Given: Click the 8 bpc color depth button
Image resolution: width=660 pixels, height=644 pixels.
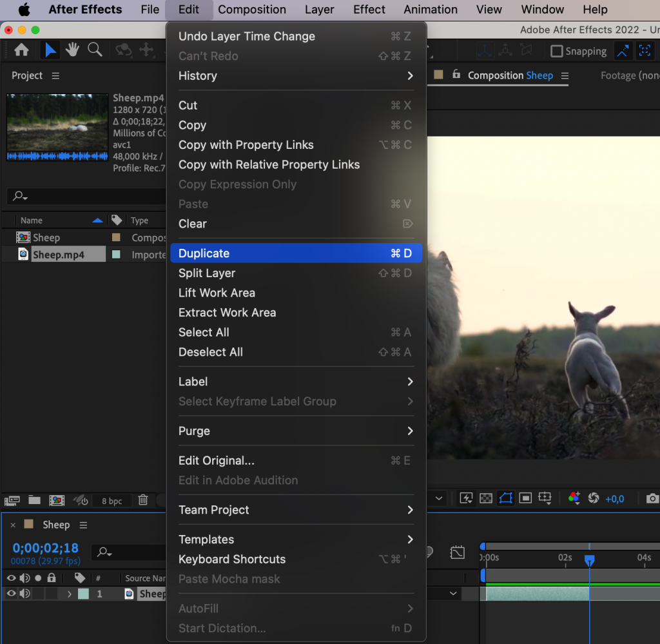Looking at the screenshot, I should [112, 500].
